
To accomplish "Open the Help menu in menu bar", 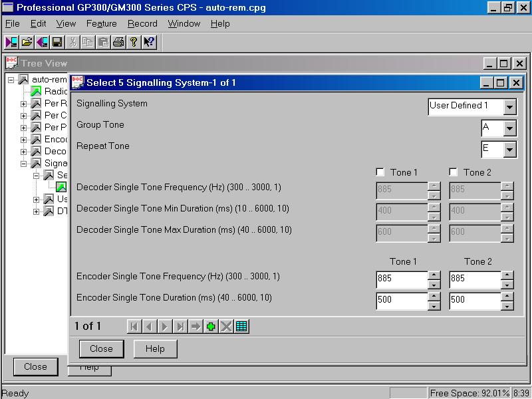I will coord(220,24).
